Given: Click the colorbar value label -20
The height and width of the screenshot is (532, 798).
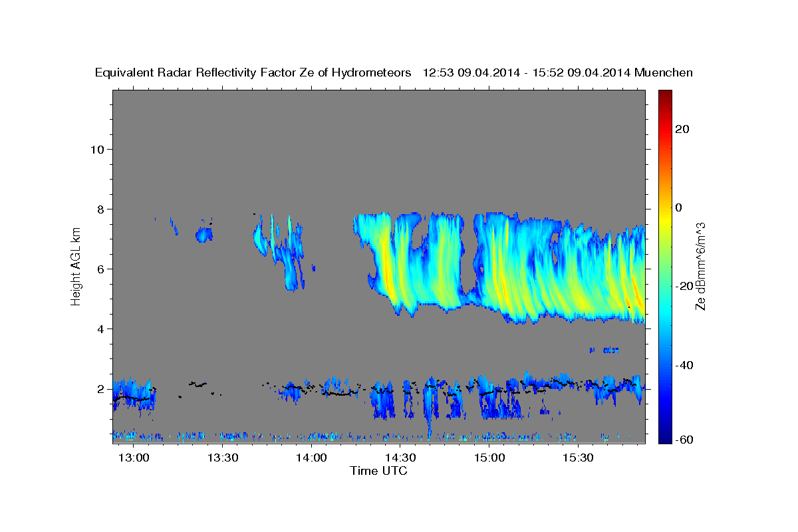Looking at the screenshot, I should pos(684,286).
